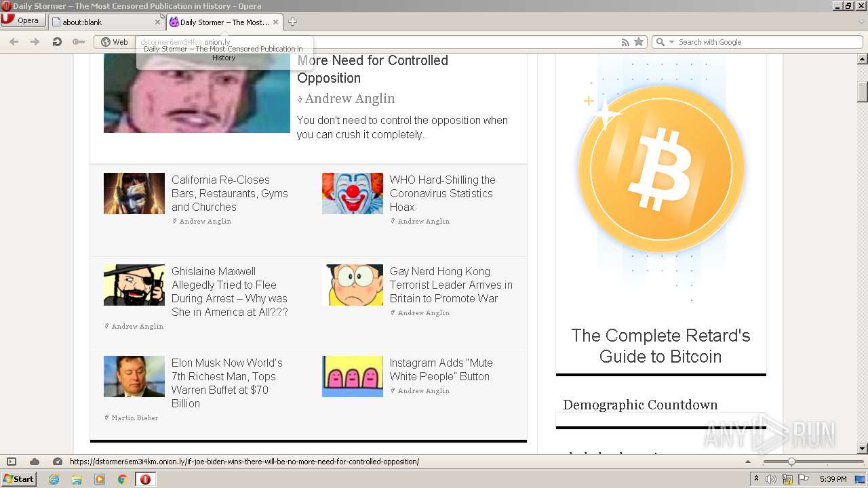Click the California article thumbnail
The width and height of the screenshot is (868, 488).
134,193
